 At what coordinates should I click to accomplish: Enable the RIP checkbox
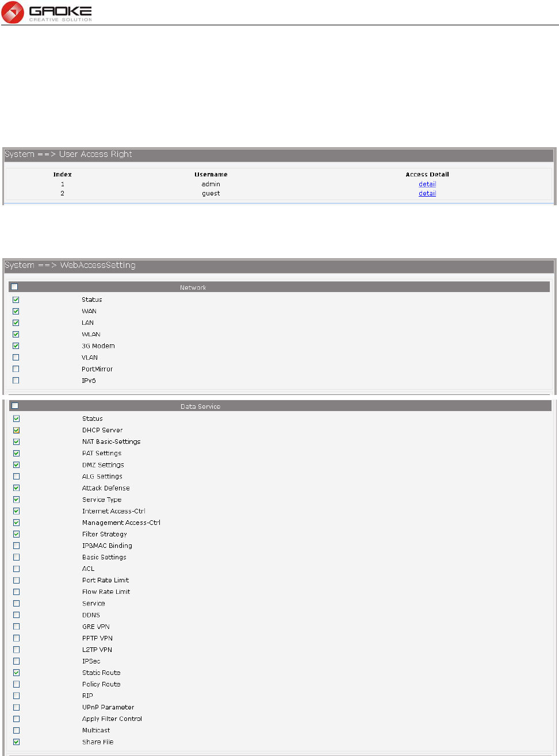17,696
